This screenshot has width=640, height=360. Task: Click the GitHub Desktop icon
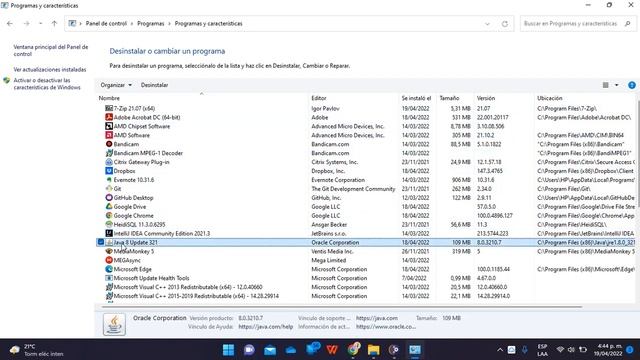[109, 198]
